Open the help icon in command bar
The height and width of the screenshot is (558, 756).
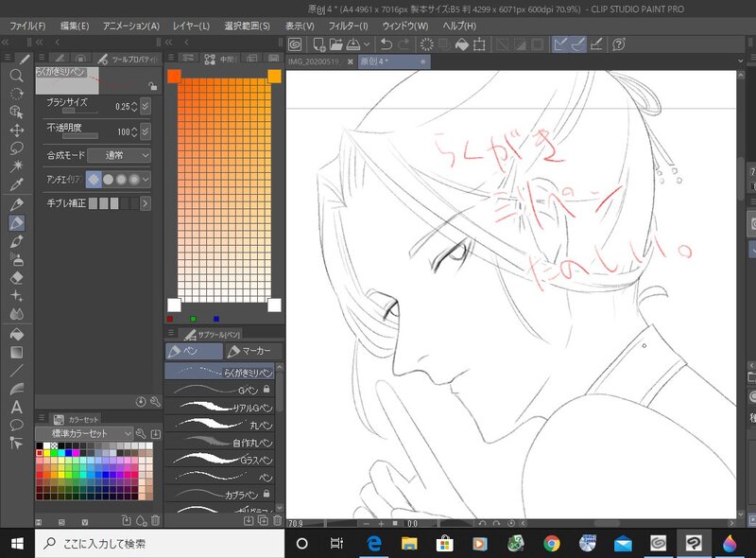[x=619, y=44]
